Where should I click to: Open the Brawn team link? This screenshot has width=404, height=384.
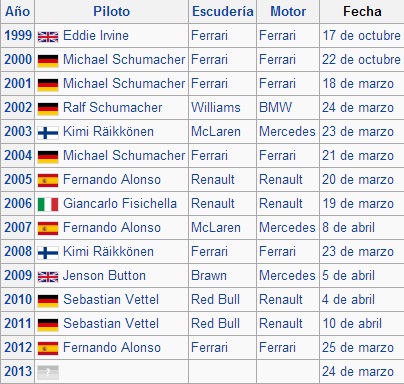(x=209, y=275)
